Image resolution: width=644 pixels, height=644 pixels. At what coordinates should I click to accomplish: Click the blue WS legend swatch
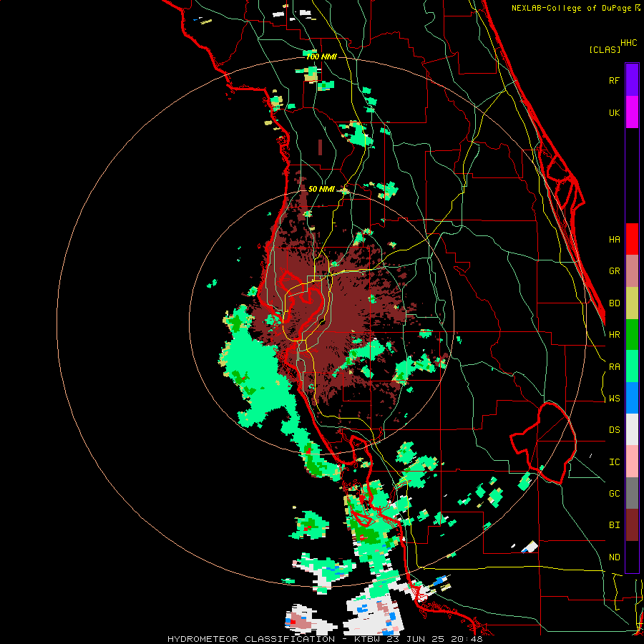click(x=632, y=398)
